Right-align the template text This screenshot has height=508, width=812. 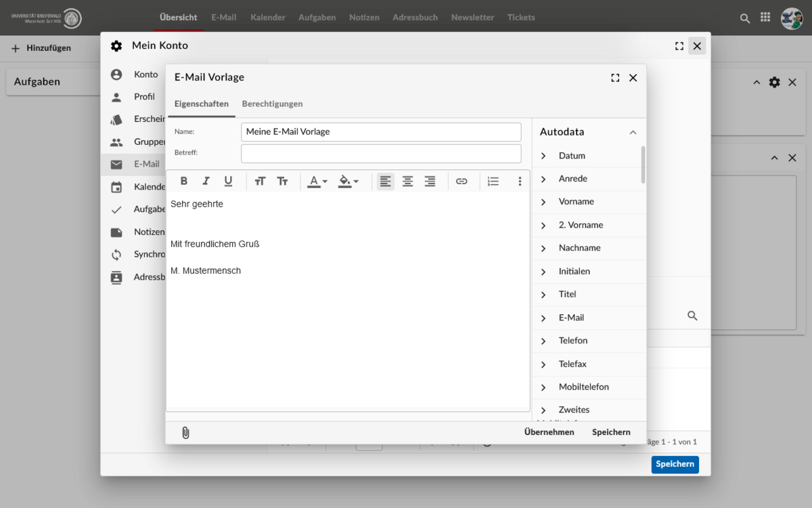click(x=430, y=182)
